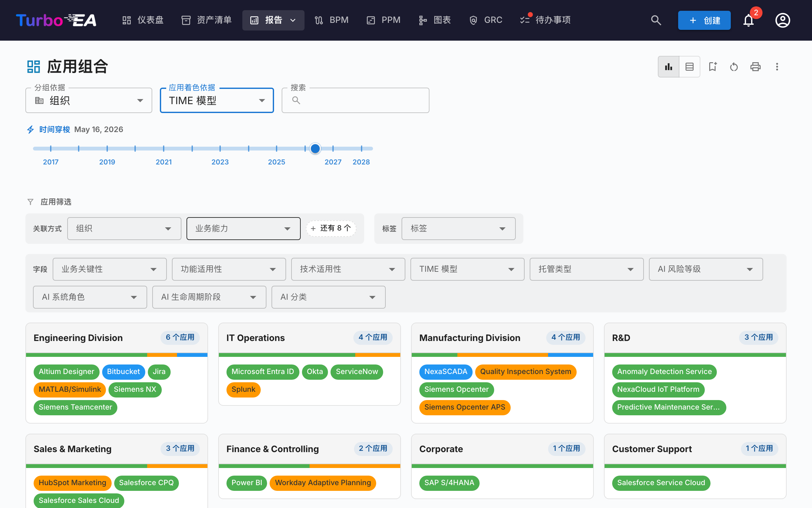Click the 应用筛选 funnel icon
The height and width of the screenshot is (508, 812).
tap(30, 202)
